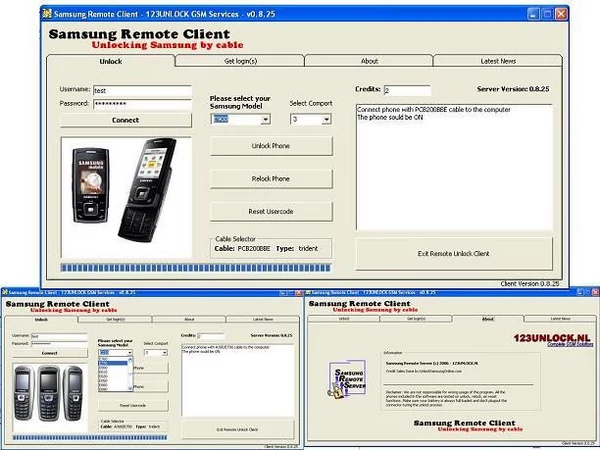The width and height of the screenshot is (600, 450).
Task: Open the About tab in the main window
Action: pos(369,61)
